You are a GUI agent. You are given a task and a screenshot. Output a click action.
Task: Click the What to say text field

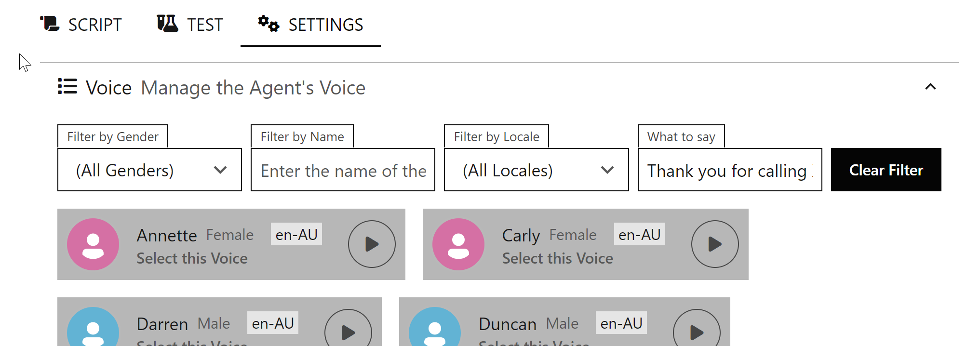coord(729,170)
